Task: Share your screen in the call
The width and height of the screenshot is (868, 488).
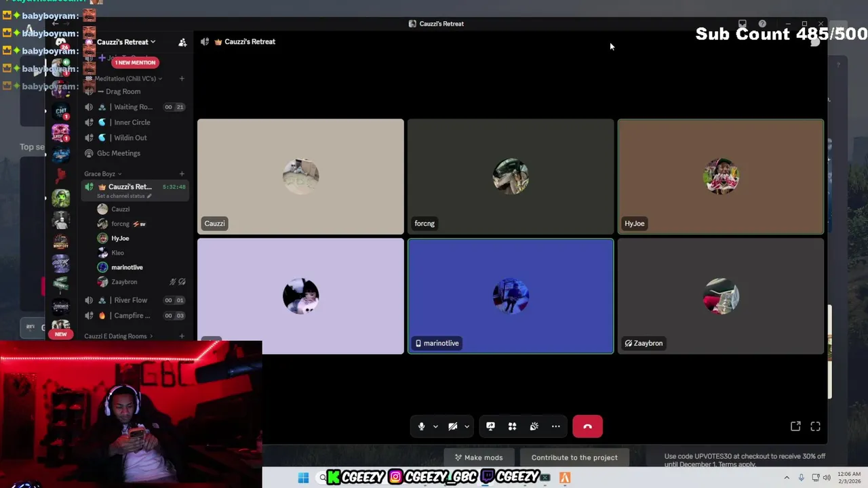Action: click(x=490, y=426)
